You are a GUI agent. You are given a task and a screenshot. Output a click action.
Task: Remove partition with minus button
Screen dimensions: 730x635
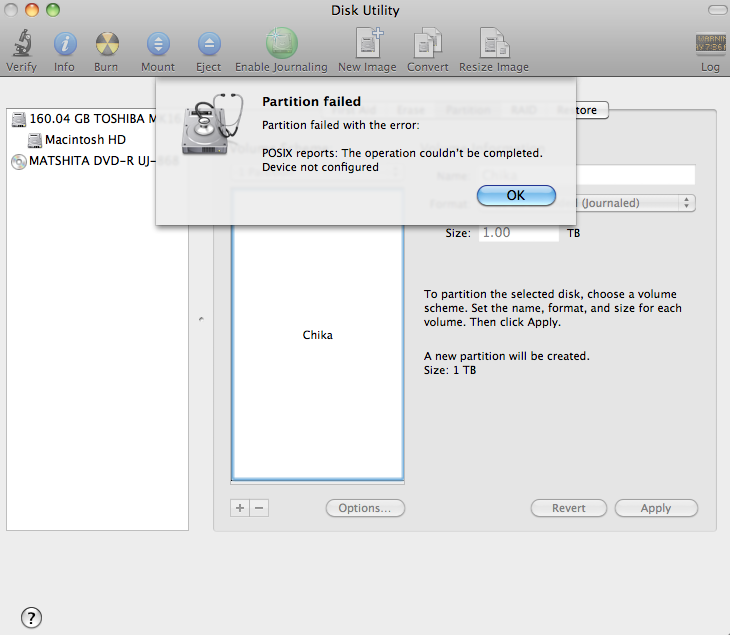(x=259, y=508)
